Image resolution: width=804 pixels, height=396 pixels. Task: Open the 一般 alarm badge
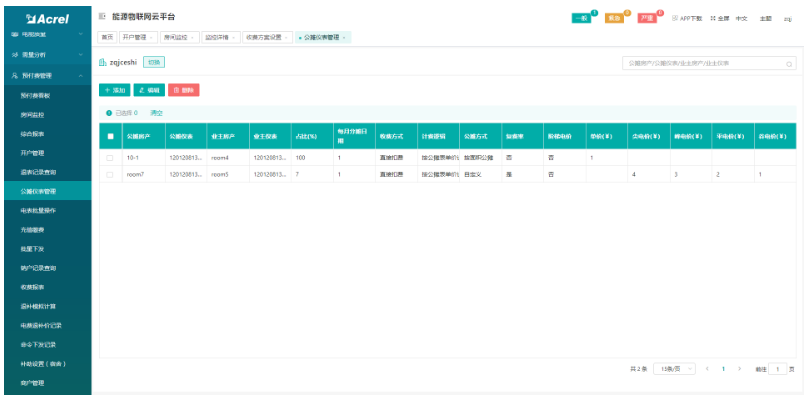[x=581, y=18]
